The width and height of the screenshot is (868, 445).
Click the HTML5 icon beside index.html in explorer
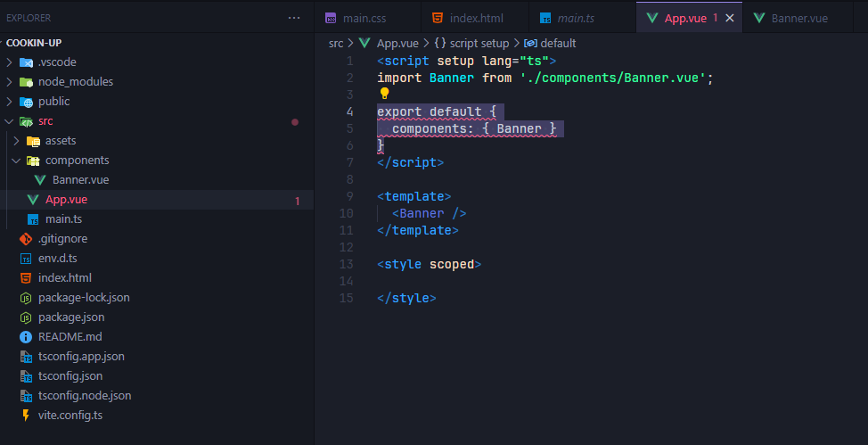(26, 278)
